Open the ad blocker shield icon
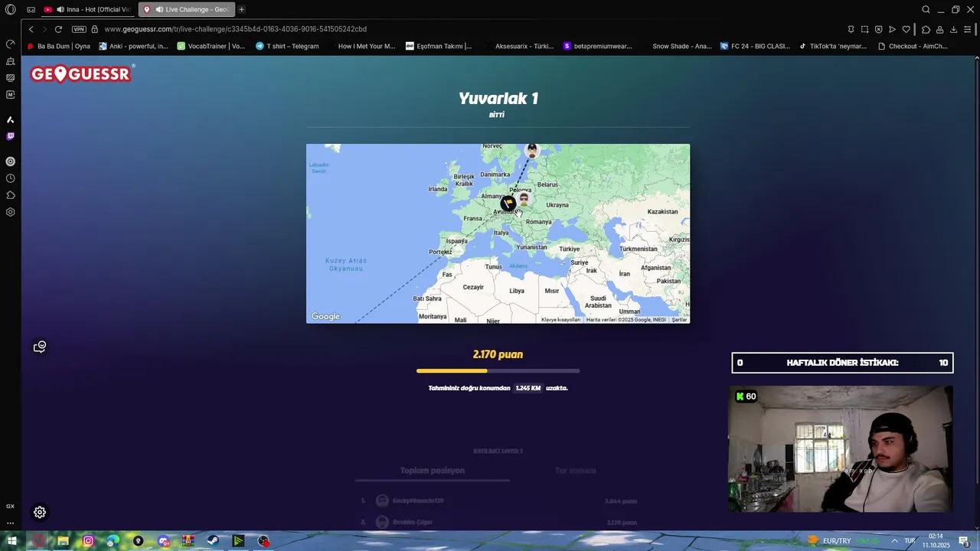 878,29
